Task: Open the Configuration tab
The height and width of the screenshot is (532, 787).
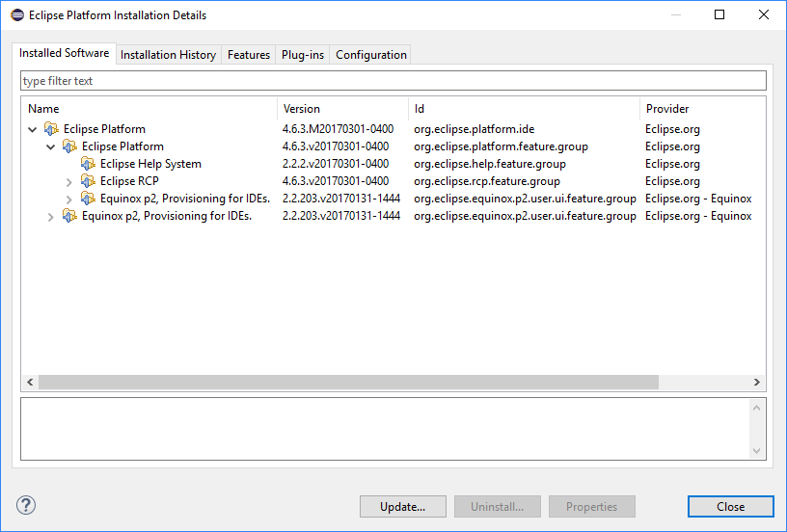Action: point(371,55)
